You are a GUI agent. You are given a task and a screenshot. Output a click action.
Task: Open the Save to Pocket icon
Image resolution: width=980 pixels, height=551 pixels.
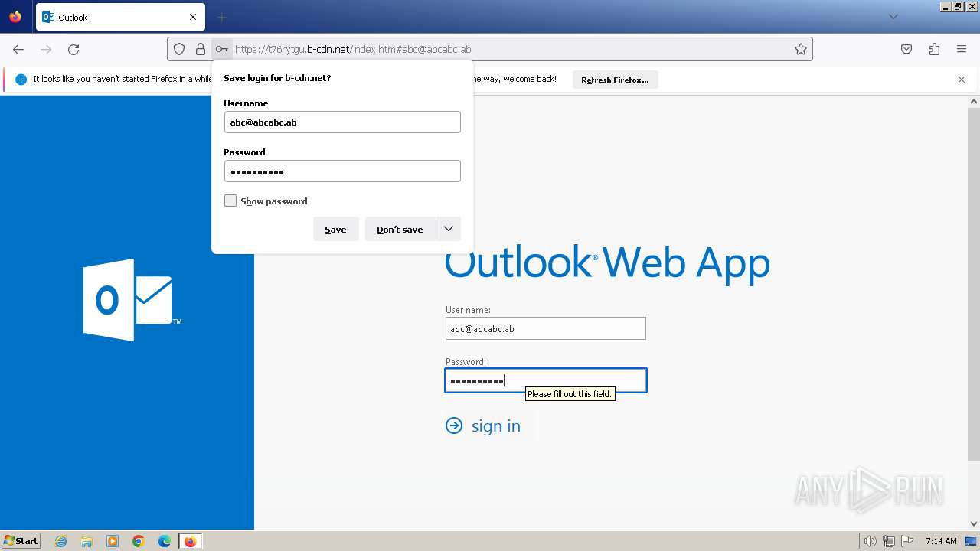point(906,49)
